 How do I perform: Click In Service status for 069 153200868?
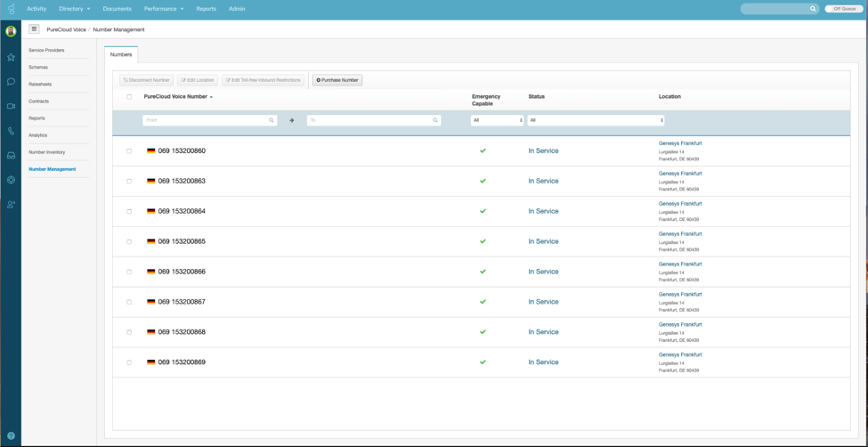coord(544,332)
